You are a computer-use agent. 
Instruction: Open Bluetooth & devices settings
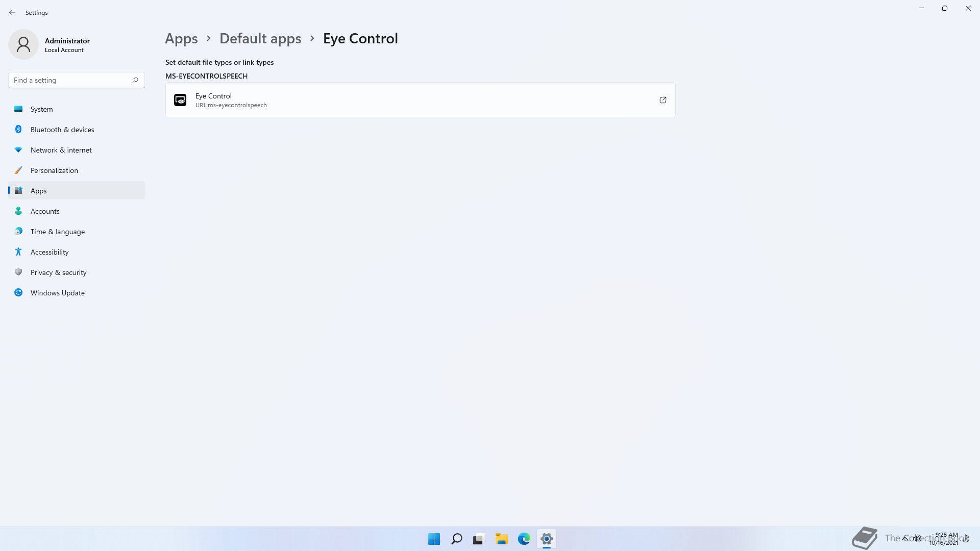coord(77,130)
